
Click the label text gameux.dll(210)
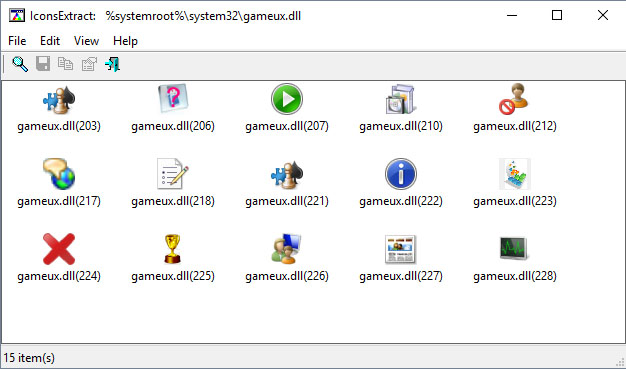click(x=401, y=126)
